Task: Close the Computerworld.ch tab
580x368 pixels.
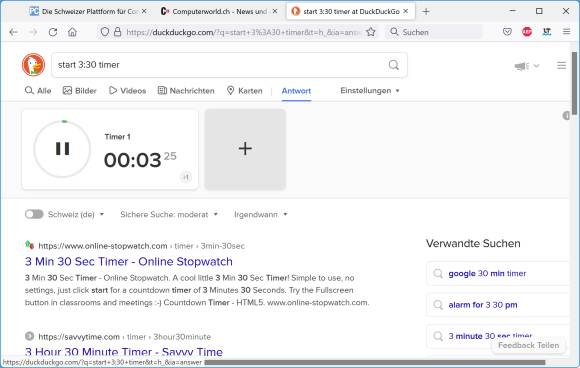Action: pos(275,11)
